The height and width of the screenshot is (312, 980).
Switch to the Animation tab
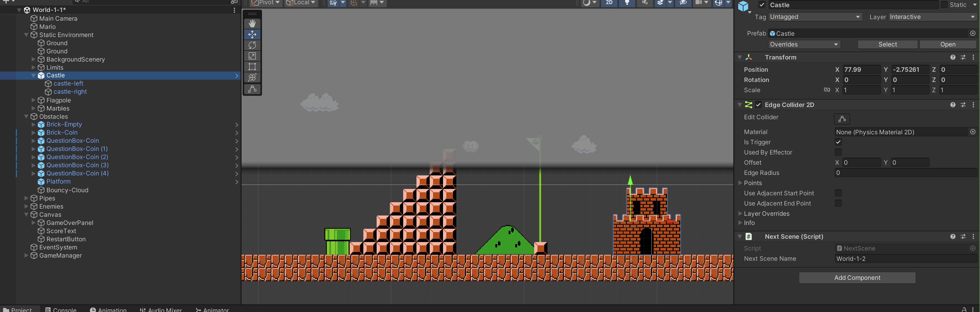(x=108, y=309)
